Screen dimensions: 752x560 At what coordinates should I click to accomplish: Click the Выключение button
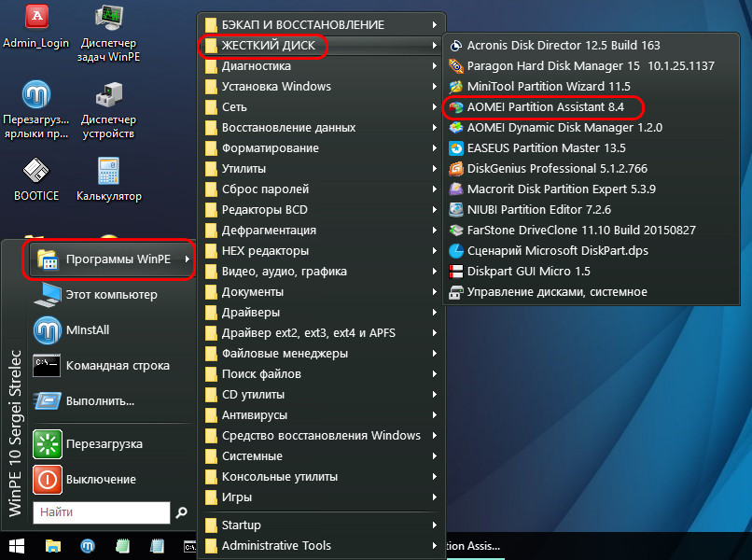click(x=113, y=480)
